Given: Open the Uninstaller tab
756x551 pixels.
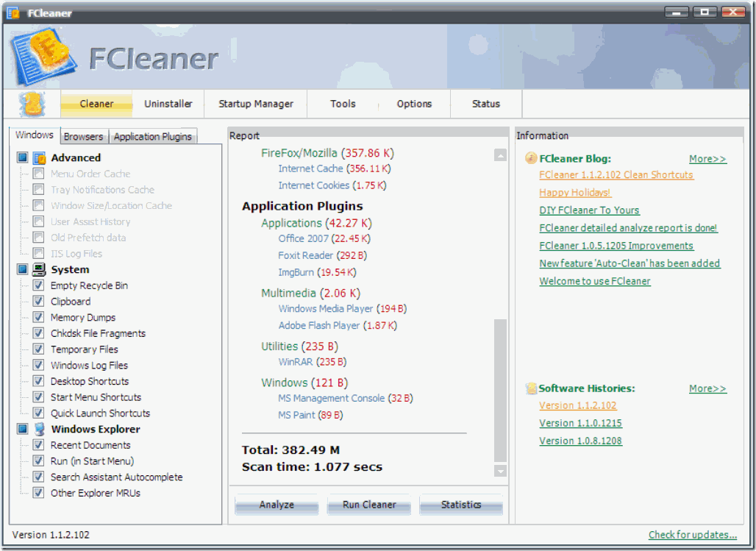Looking at the screenshot, I should [x=168, y=104].
